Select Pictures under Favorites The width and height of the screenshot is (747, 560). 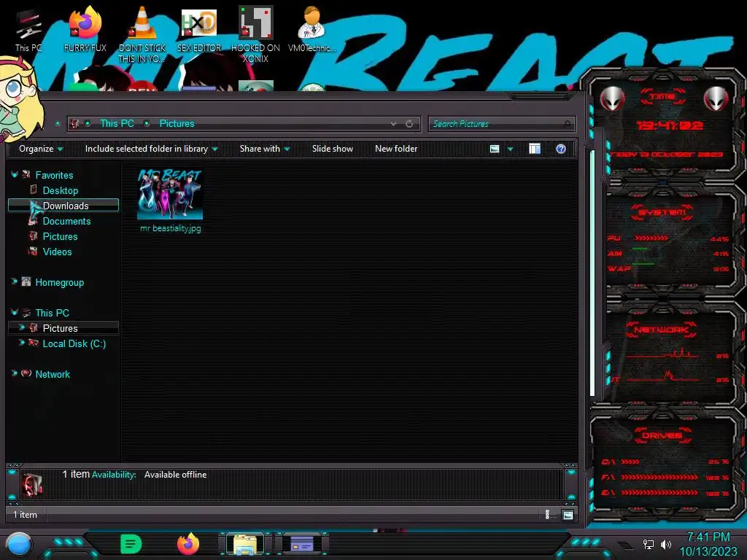pos(60,237)
